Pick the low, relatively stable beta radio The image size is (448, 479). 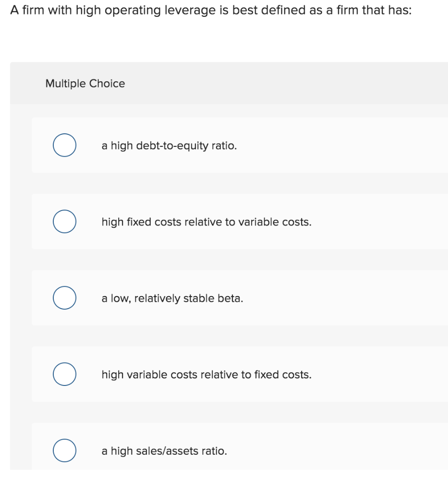click(x=65, y=298)
